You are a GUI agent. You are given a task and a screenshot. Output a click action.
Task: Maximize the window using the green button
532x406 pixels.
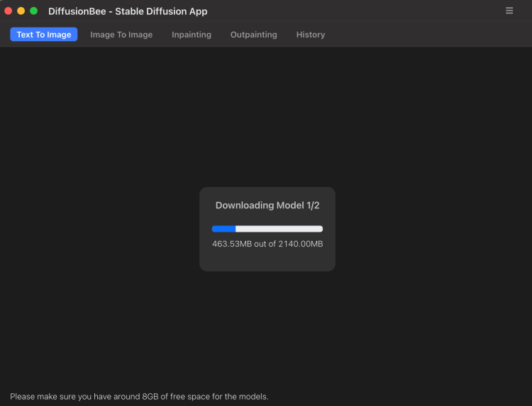coord(33,11)
